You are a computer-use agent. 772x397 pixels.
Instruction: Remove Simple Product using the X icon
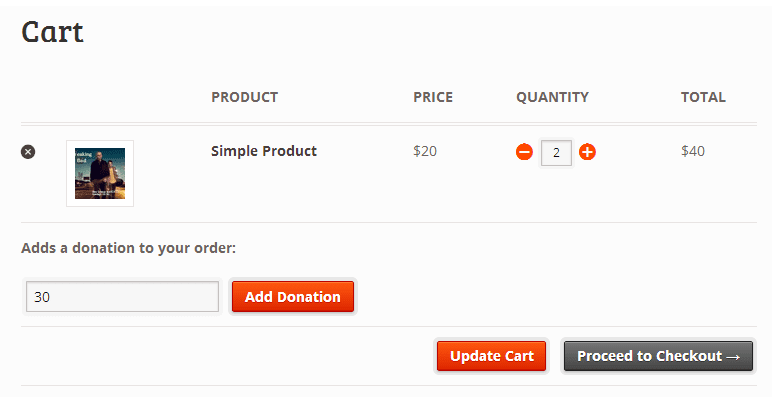pos(28,152)
